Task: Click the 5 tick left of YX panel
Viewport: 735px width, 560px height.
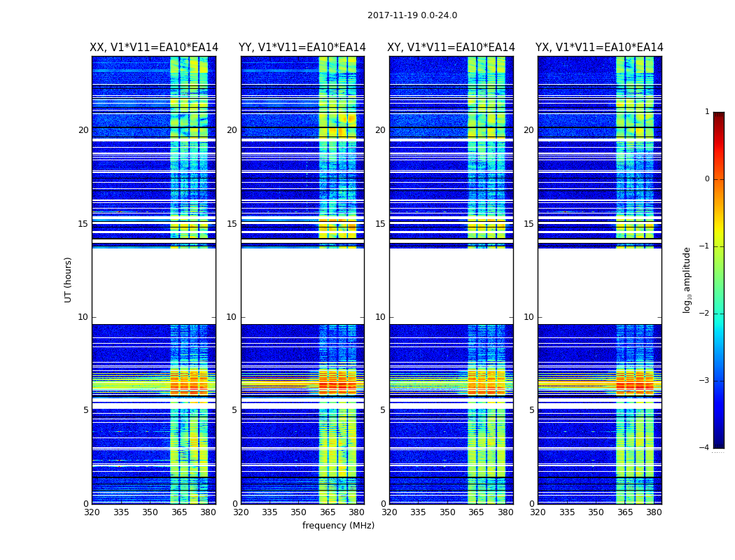Action: (x=531, y=410)
